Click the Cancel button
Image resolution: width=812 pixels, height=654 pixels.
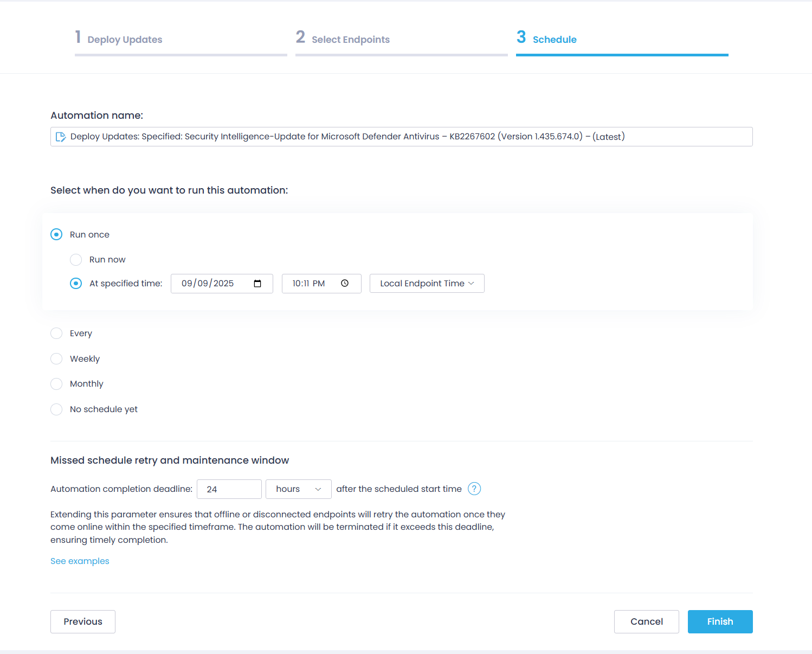coord(646,621)
